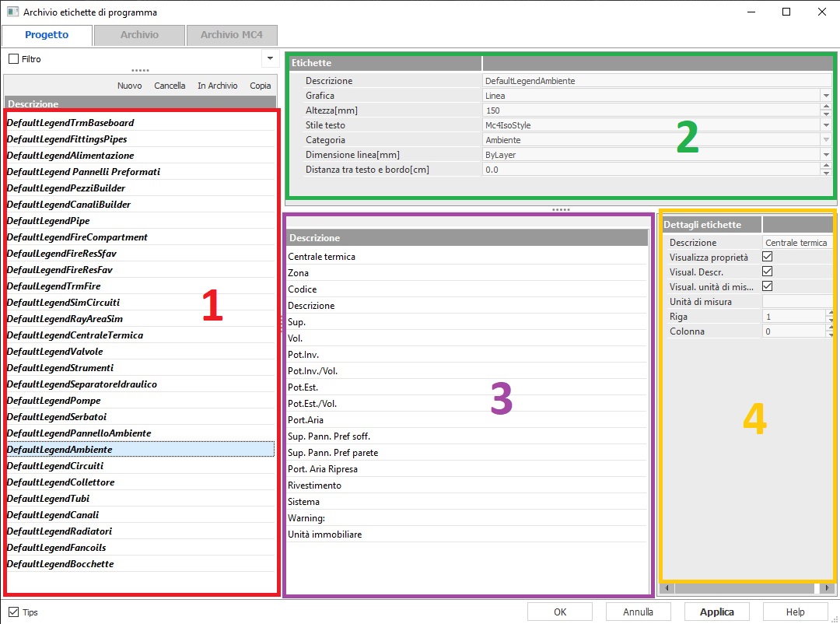Increase the Riga value with stepper
Image resolution: width=840 pixels, height=624 pixels.
830,314
